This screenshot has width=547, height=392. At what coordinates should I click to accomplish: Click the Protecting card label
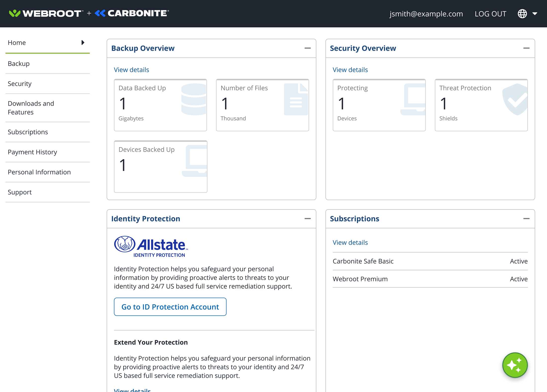(352, 88)
